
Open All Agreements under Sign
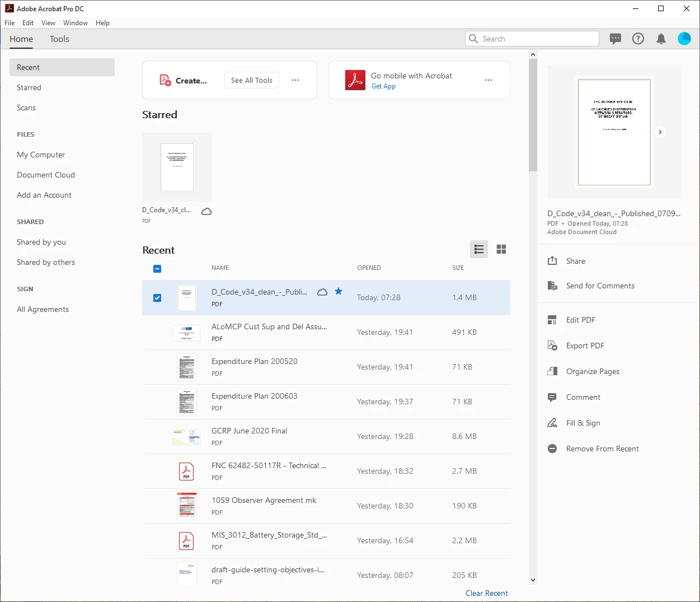click(43, 309)
